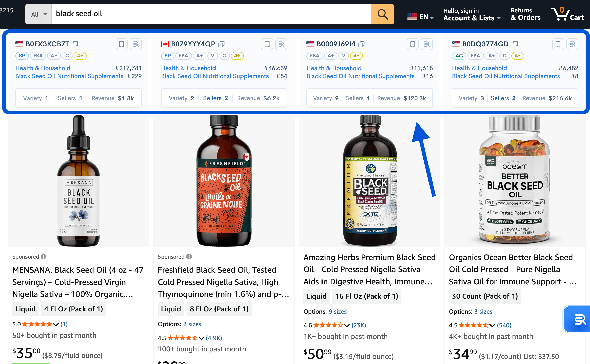
Task: Copy ASIN B0DQ3774GD with copy icon
Action: (515, 44)
